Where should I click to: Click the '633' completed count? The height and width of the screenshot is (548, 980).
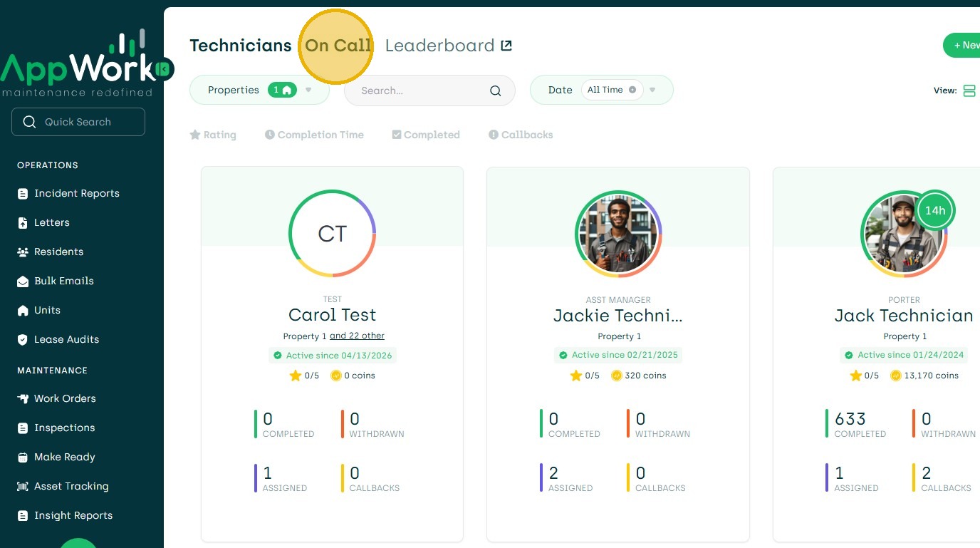pyautogui.click(x=850, y=419)
